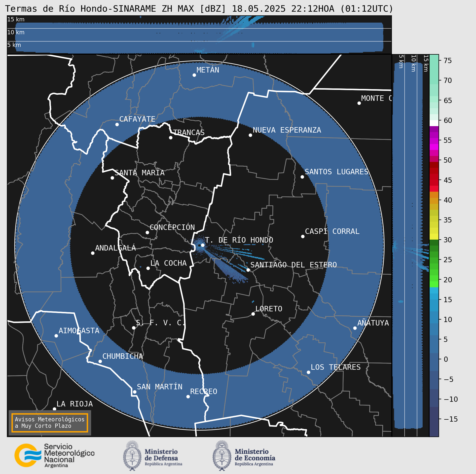Click the white 60 dBZ color band

tap(434, 123)
